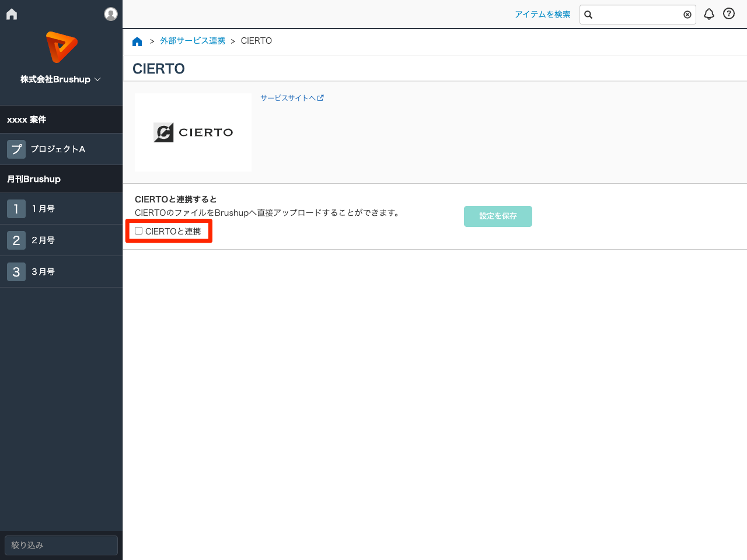Select プロジェクトA in the sidebar
Viewport: 747px width, 560px height.
[61, 149]
